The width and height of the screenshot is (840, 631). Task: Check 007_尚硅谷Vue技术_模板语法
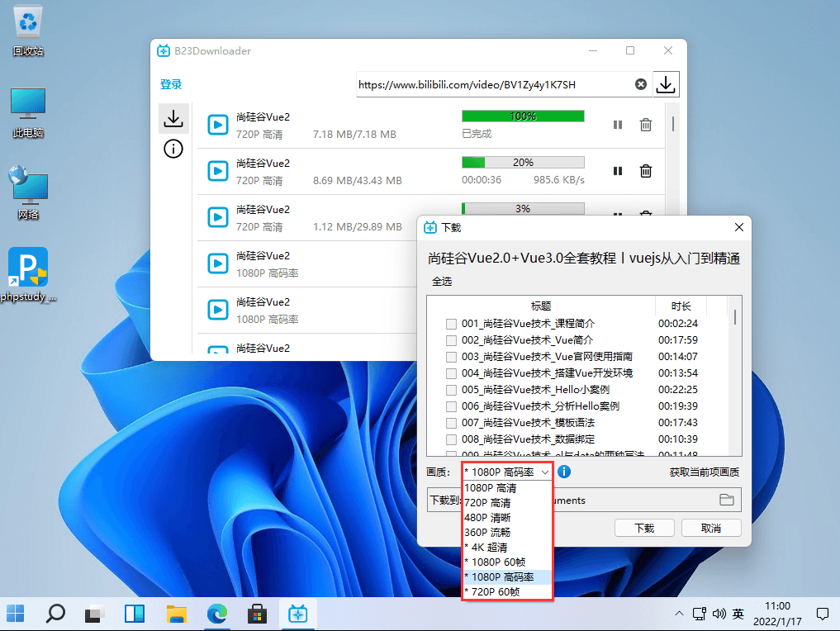(x=451, y=423)
